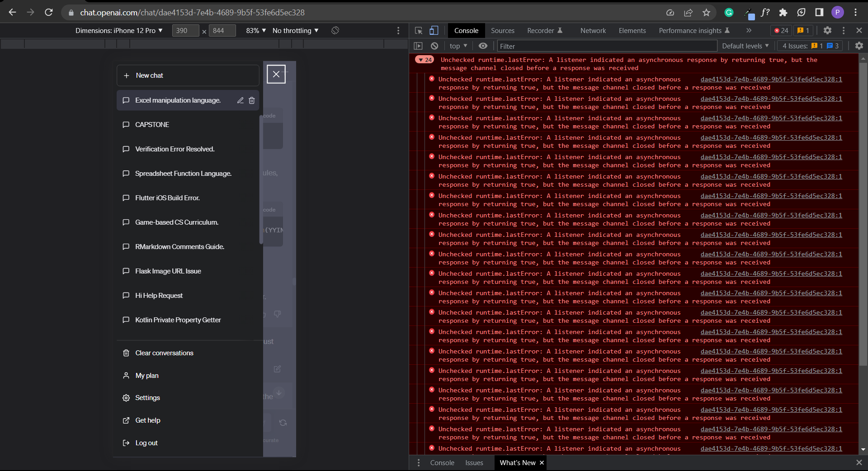Open DevTools customization with the kebab menu icon
The image size is (868, 471).
click(x=844, y=30)
